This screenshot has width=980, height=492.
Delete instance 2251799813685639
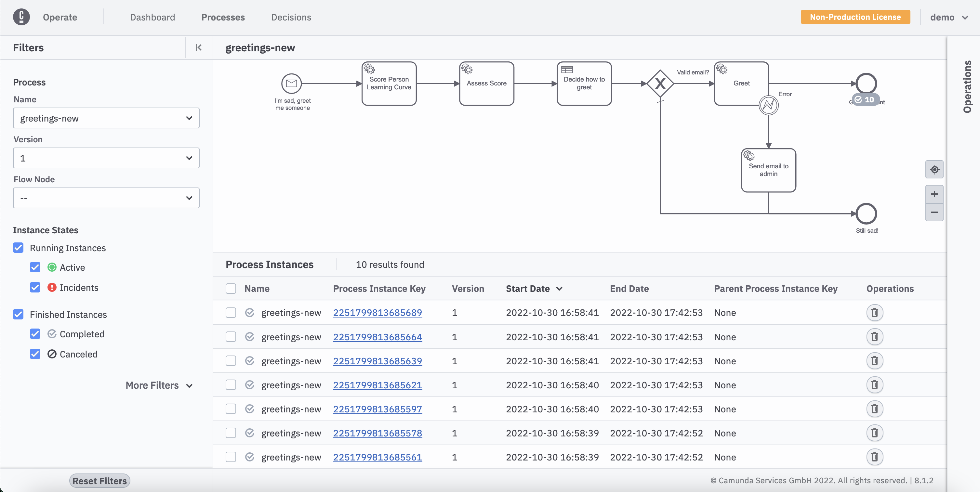pos(875,361)
